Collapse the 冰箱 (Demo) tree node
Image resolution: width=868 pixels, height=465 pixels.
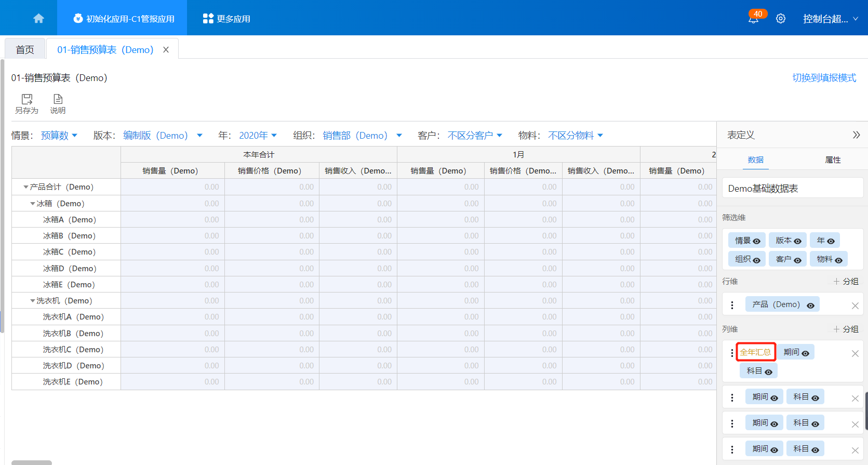click(x=33, y=204)
